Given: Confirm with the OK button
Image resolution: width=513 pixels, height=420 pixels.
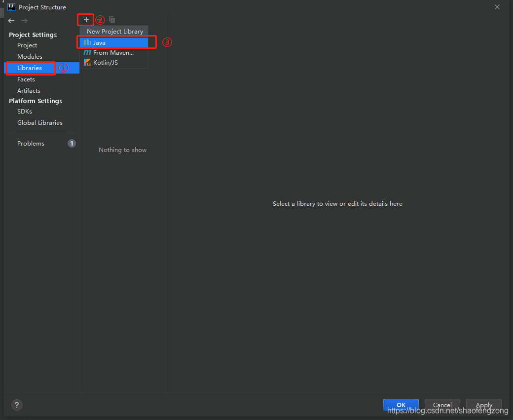Looking at the screenshot, I should (401, 405).
